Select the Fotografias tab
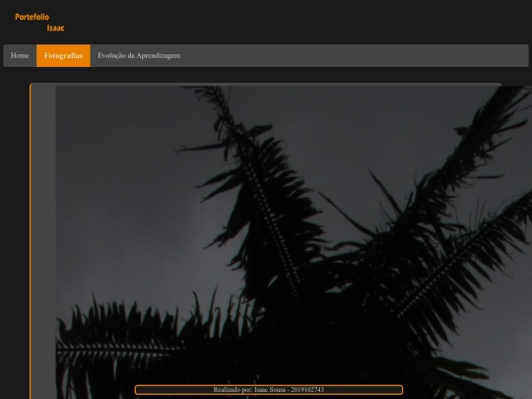Image resolution: width=532 pixels, height=399 pixels. (63, 55)
